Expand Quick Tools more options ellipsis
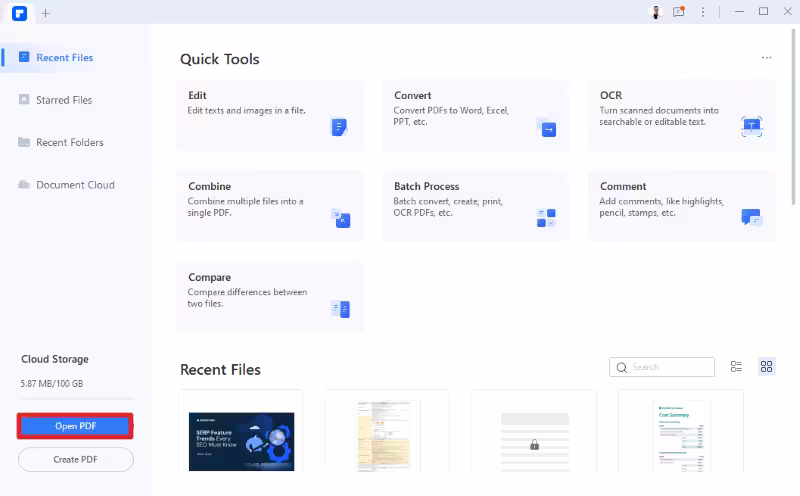Screen dimensions: 800x496 [x=766, y=58]
